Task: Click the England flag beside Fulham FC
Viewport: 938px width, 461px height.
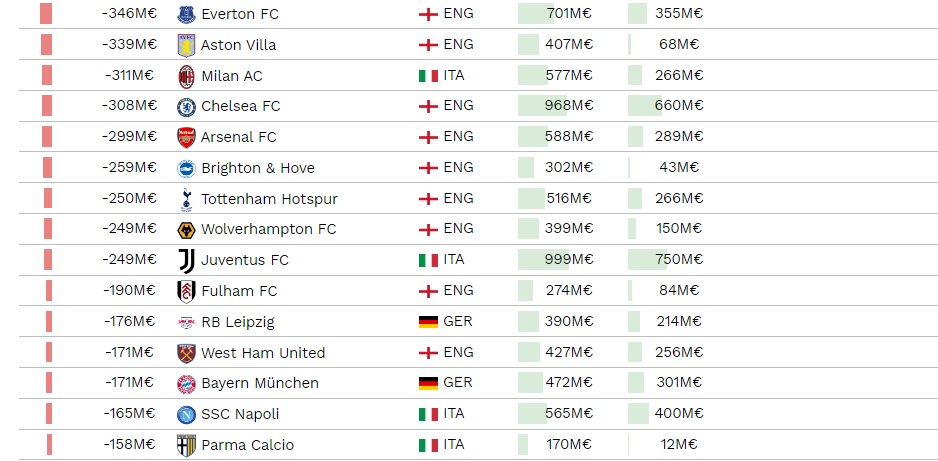Action: coord(428,291)
